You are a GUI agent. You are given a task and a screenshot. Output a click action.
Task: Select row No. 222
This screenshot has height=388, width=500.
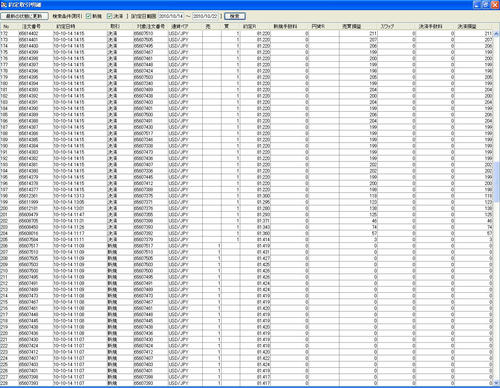[247, 346]
